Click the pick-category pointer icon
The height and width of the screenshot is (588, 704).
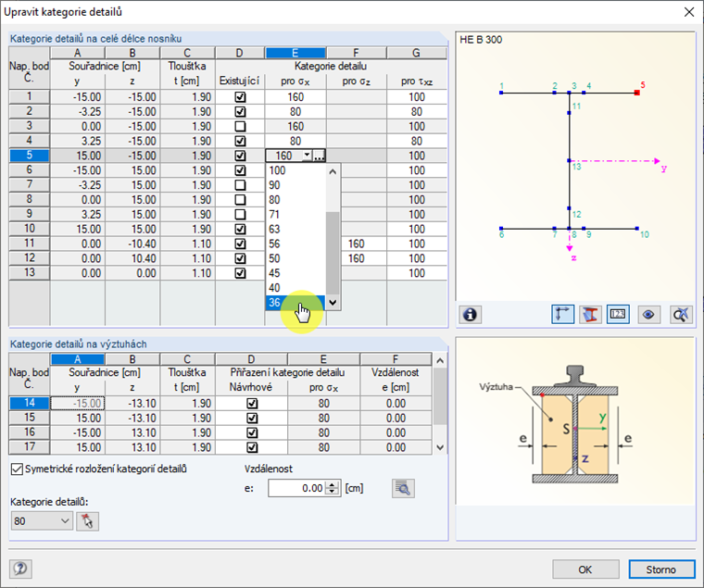[x=87, y=521]
